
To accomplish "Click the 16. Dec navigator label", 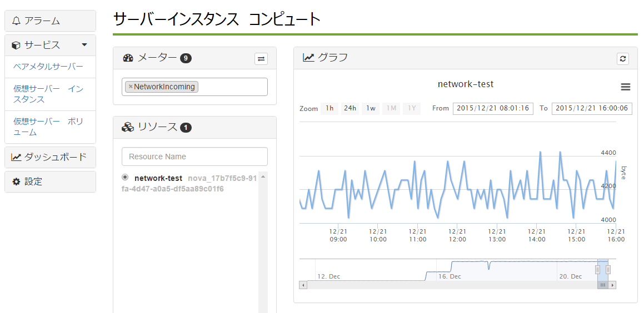I will (450, 276).
